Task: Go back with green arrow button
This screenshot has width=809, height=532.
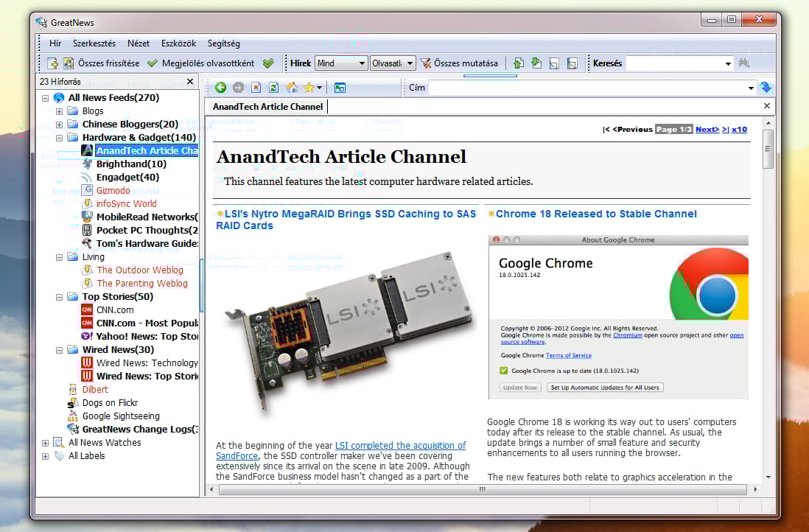Action: point(221,88)
